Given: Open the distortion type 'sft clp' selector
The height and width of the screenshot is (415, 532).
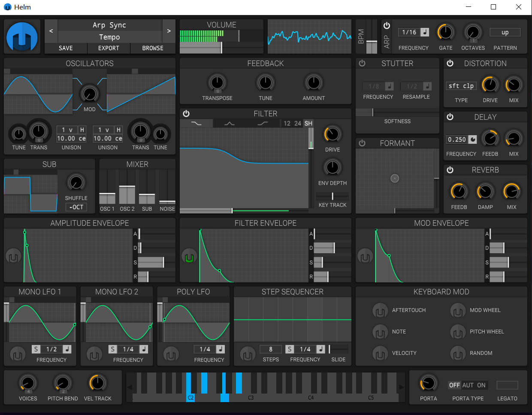Looking at the screenshot, I should [x=461, y=86].
